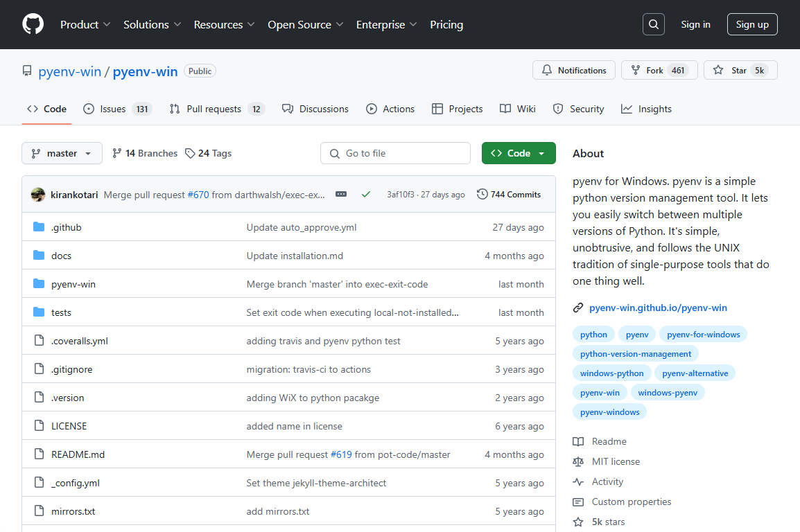
Task: Open the Enterprise menu dropdown
Action: pos(386,24)
